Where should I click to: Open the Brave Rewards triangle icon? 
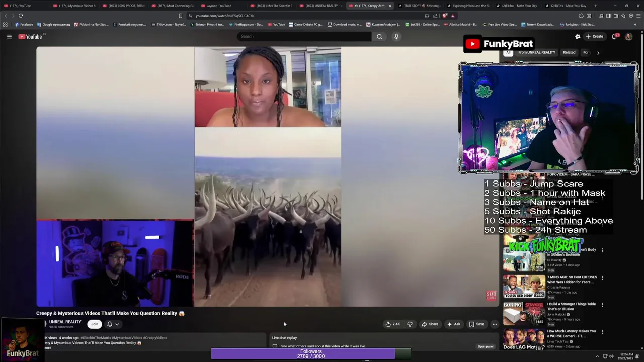tap(452, 16)
